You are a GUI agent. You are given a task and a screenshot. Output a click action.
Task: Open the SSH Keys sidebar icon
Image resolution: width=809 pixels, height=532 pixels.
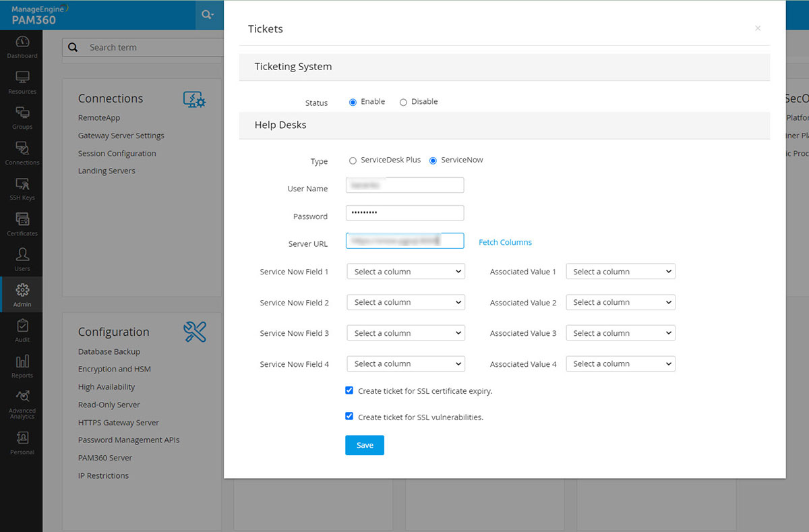click(x=22, y=189)
